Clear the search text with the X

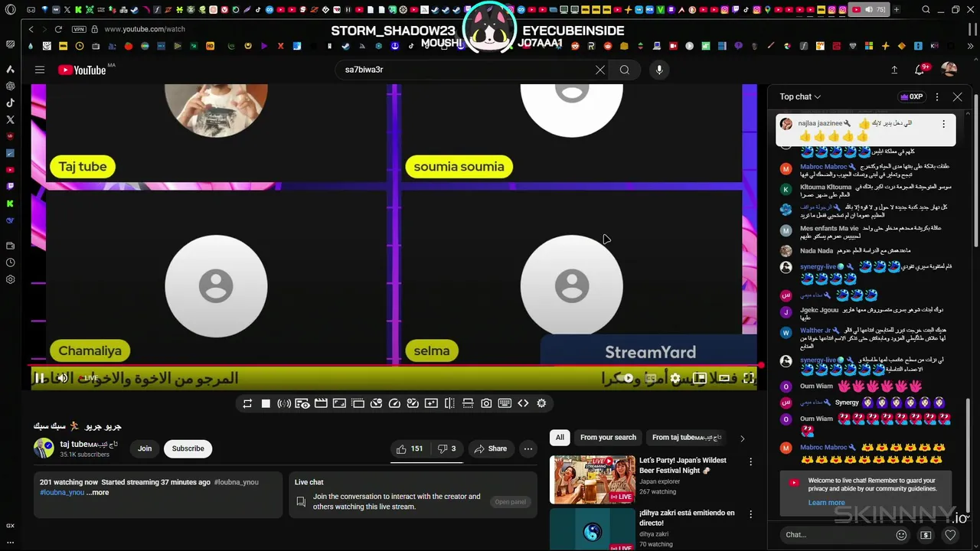coord(600,70)
